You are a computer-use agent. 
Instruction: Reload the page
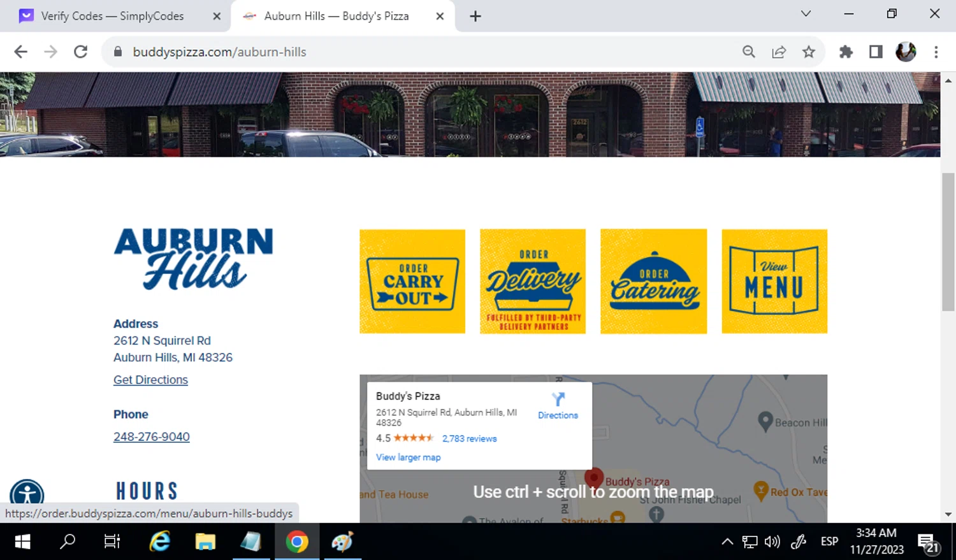(x=80, y=52)
